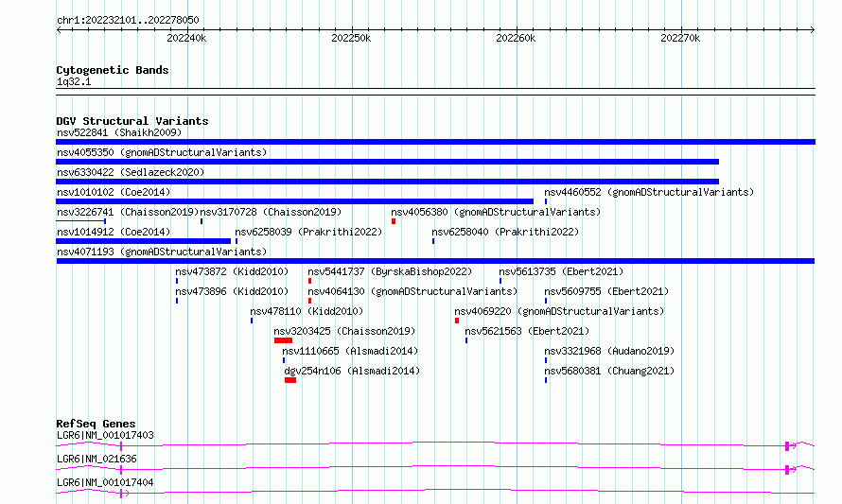This screenshot has height=504, width=842.
Task: Open the nsv3170728 (Chaisson2019) variant label
Action: (271, 212)
